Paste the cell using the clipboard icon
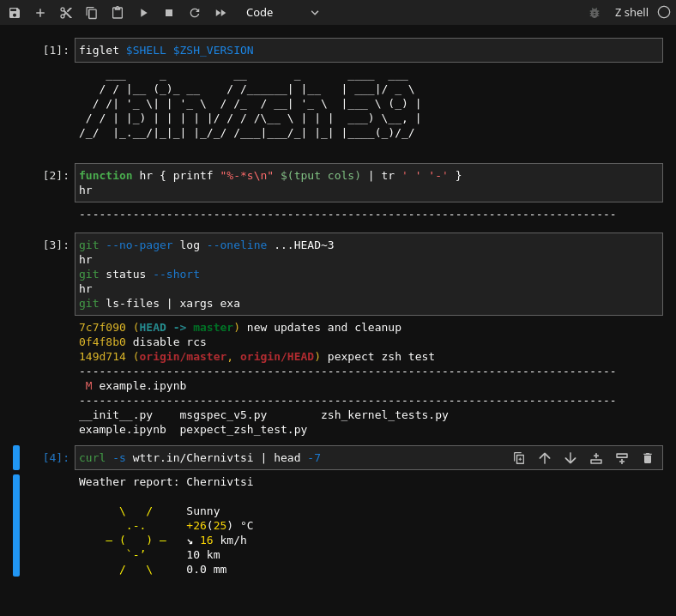This screenshot has width=676, height=616. click(x=118, y=13)
